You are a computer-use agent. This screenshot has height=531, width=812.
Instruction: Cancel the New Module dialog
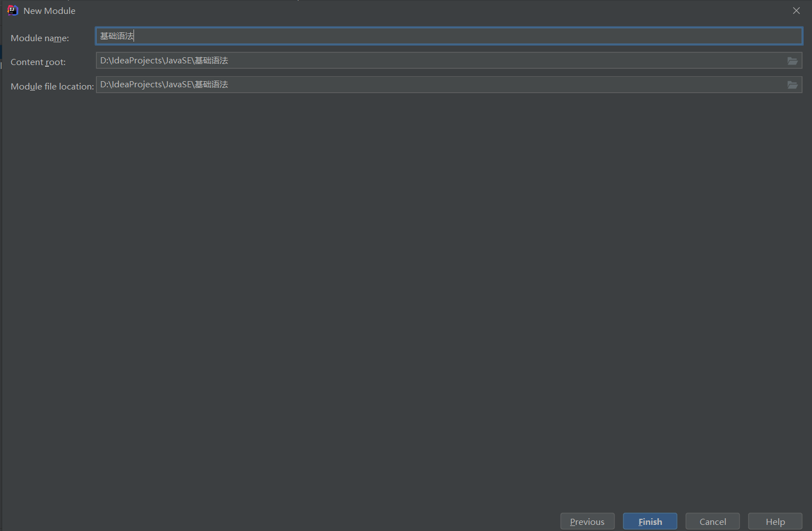(712, 522)
